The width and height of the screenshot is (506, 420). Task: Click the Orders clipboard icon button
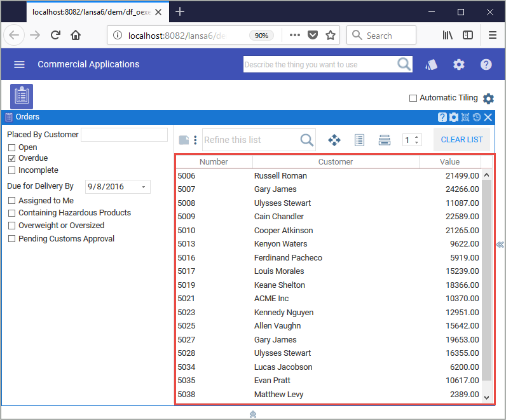point(22,96)
